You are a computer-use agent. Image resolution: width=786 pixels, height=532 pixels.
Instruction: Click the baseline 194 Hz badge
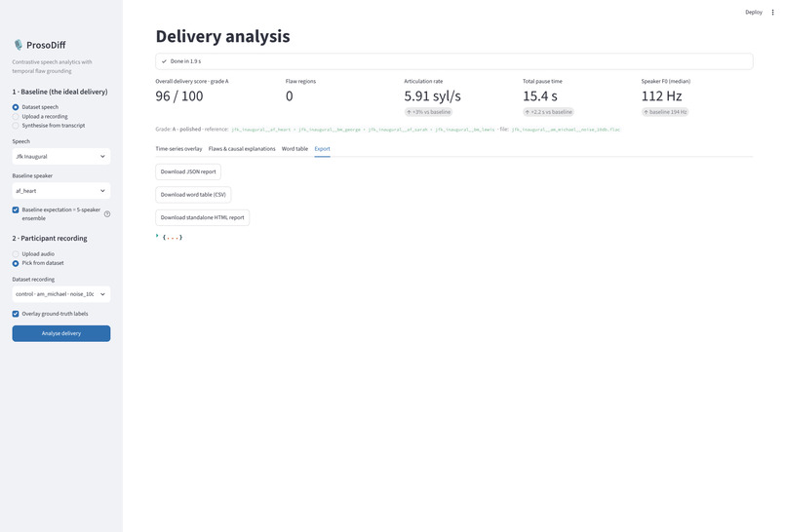pyautogui.click(x=665, y=112)
